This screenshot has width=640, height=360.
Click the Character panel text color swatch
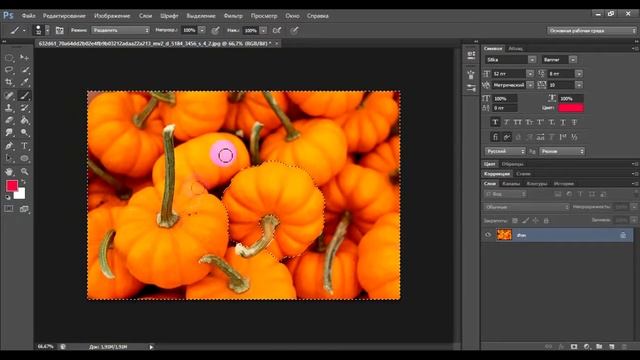pyautogui.click(x=571, y=108)
